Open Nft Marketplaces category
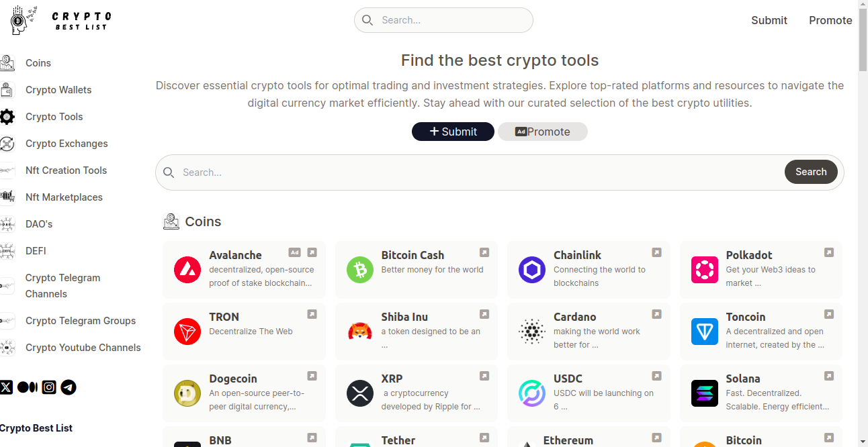 [64, 197]
